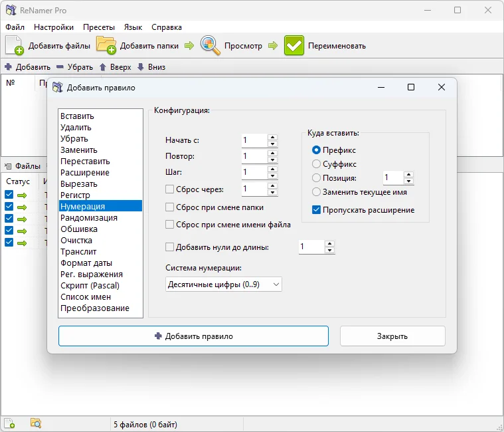The height and width of the screenshot is (432, 504).
Task: Open the Файл menu
Action: [x=15, y=27]
